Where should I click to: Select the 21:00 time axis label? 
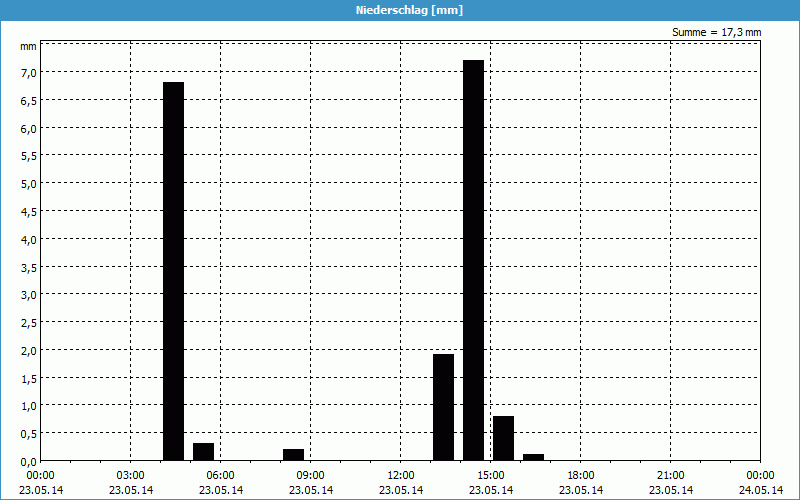[x=671, y=475]
